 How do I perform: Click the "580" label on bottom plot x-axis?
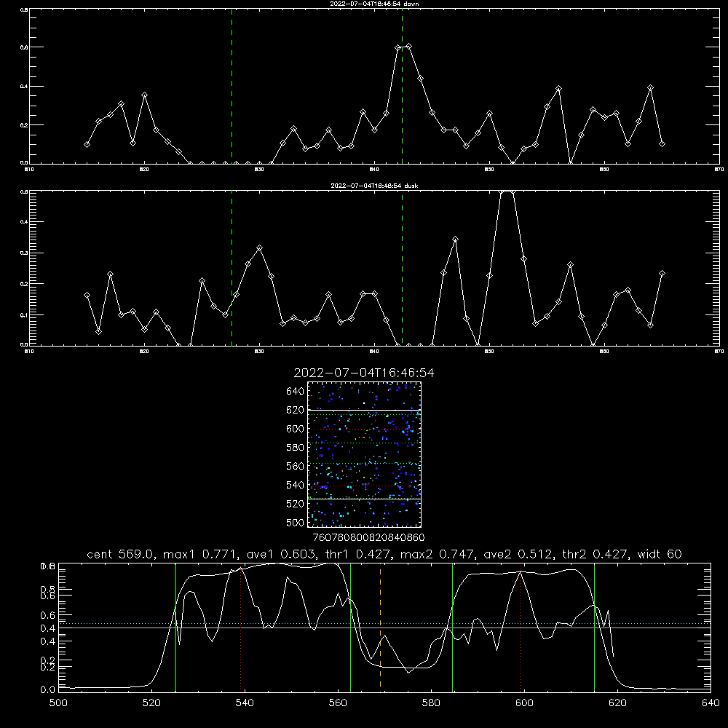(x=431, y=703)
